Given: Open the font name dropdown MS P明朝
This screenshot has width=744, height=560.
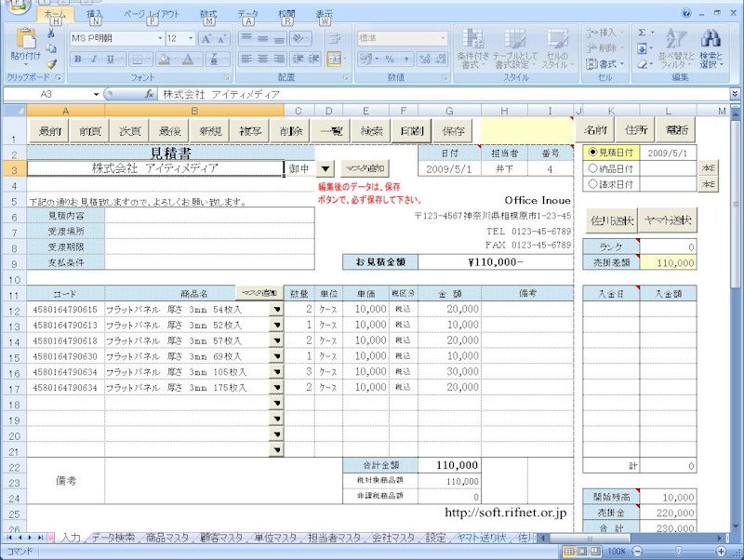Looking at the screenshot, I should [x=160, y=38].
